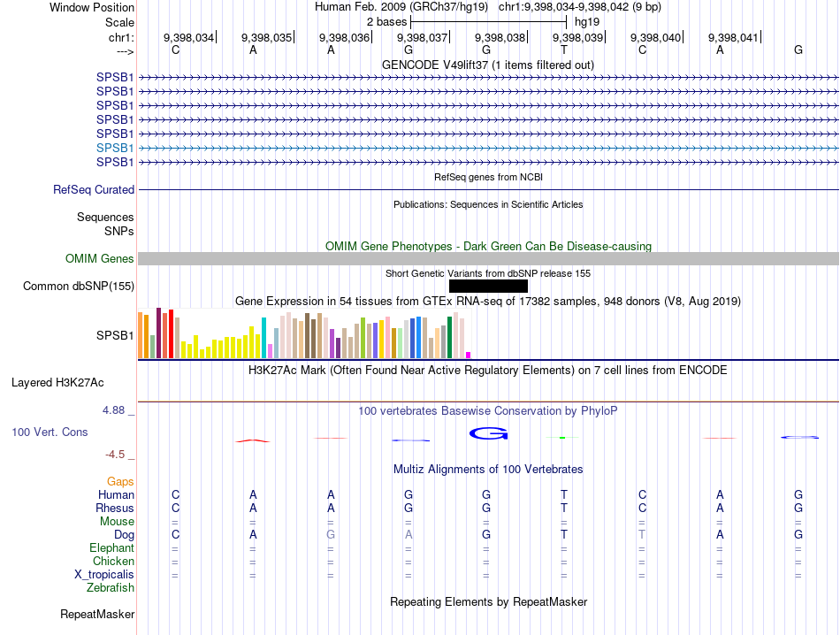Click coordinate label 9,398,040

point(656,37)
